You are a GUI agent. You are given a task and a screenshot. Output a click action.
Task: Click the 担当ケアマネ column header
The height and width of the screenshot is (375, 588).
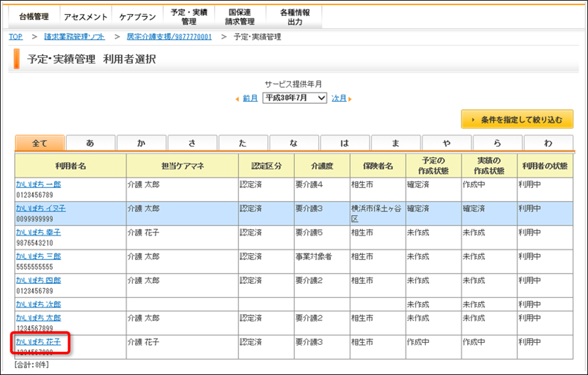coord(183,166)
